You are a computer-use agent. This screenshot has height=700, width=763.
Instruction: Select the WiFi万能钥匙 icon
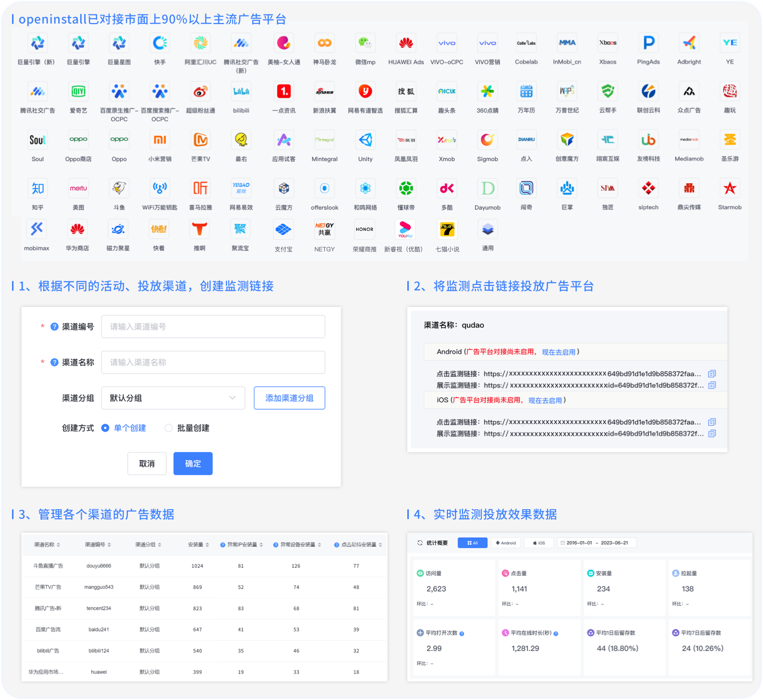(x=160, y=189)
